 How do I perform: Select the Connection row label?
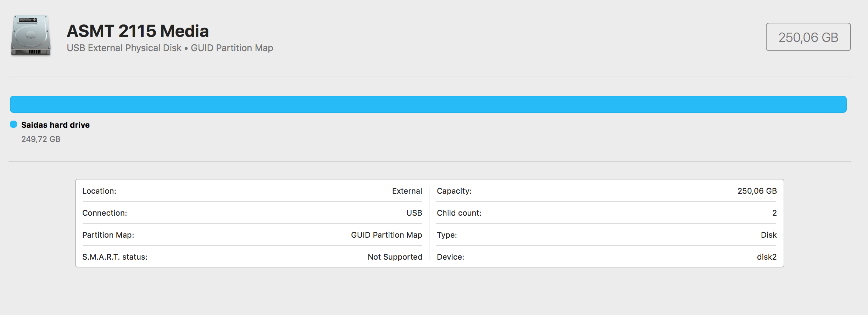pos(105,213)
